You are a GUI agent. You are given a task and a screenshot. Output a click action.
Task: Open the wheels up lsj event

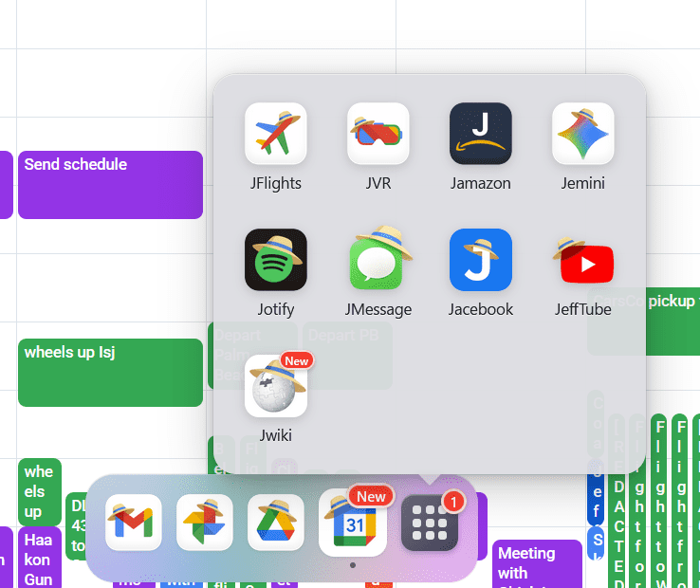pos(110,373)
